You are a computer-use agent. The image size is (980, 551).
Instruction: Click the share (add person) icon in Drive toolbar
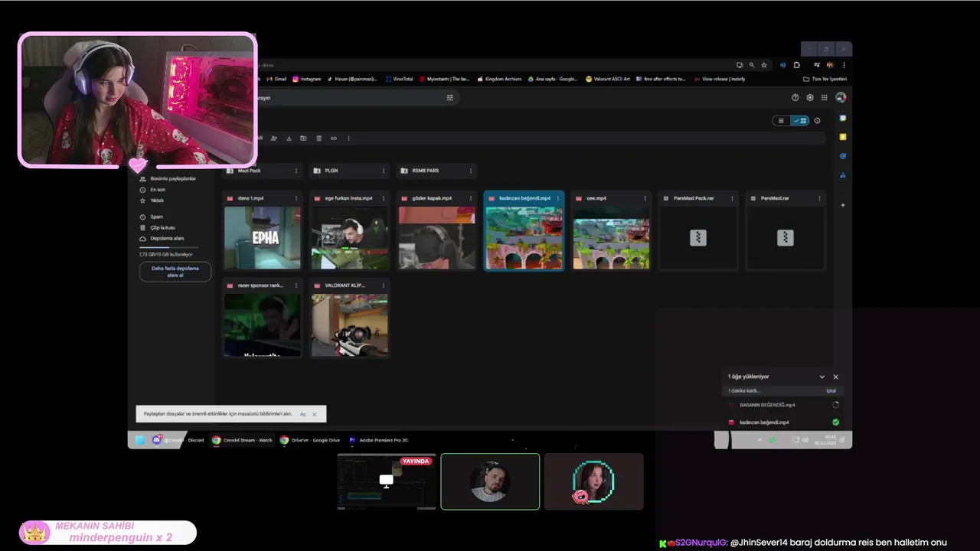(x=274, y=139)
